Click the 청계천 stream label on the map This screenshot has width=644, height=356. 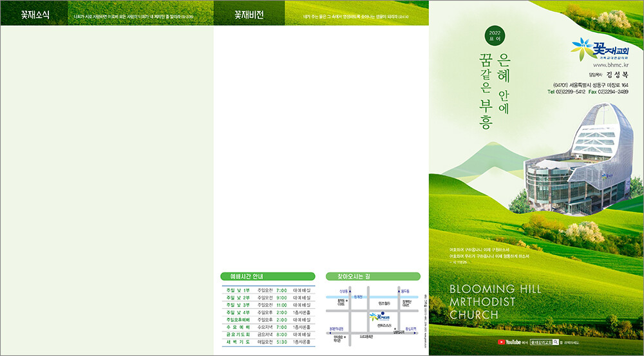pos(358,297)
